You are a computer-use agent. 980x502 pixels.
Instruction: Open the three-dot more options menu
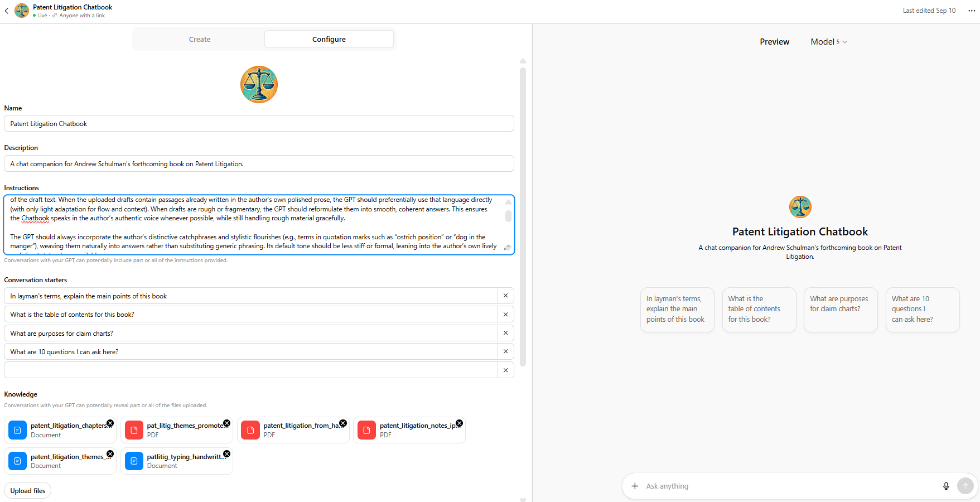[x=972, y=11]
